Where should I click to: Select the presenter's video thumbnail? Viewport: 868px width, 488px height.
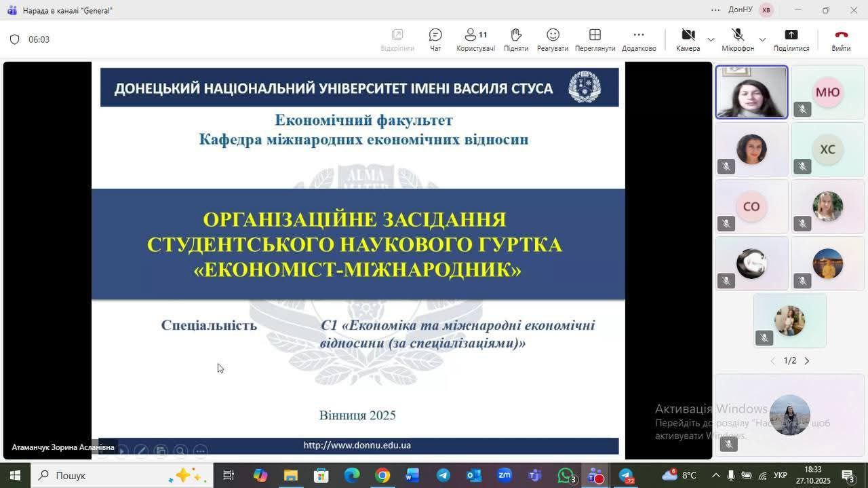point(751,92)
